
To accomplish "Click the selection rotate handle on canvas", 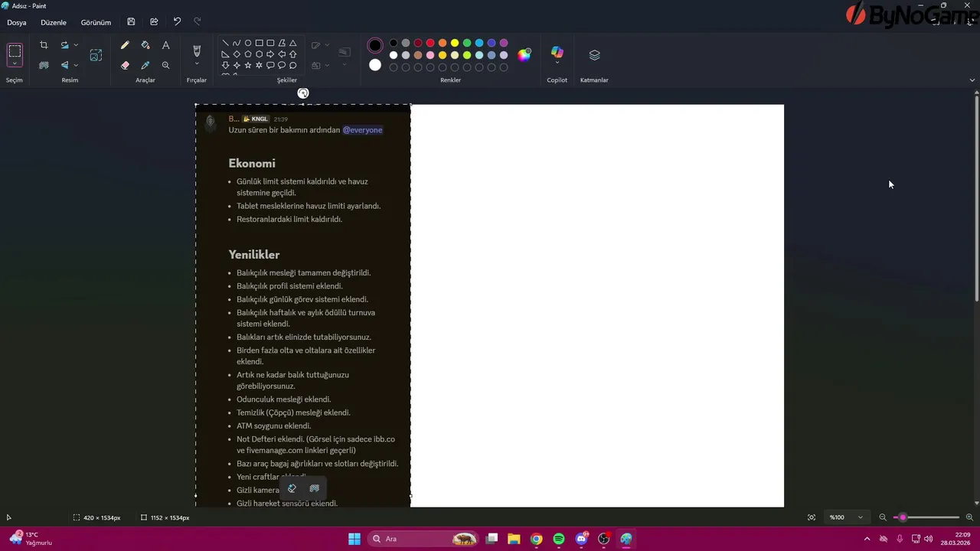I will [x=303, y=93].
